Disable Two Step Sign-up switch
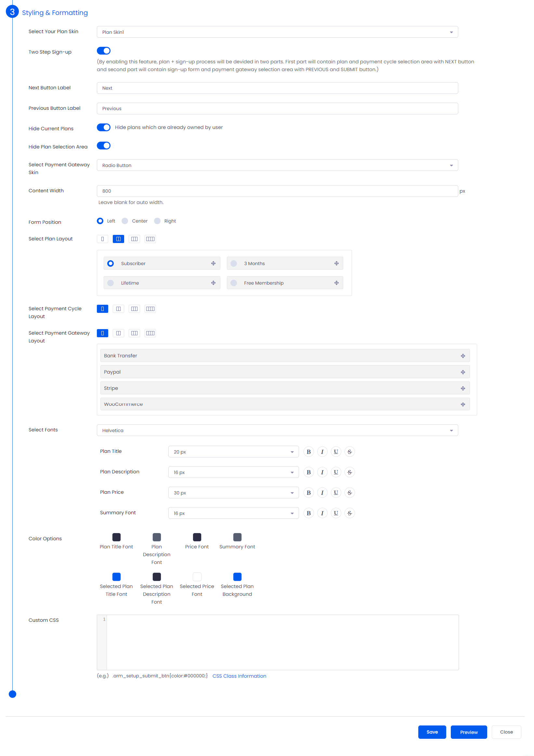The image size is (534, 756). (103, 51)
